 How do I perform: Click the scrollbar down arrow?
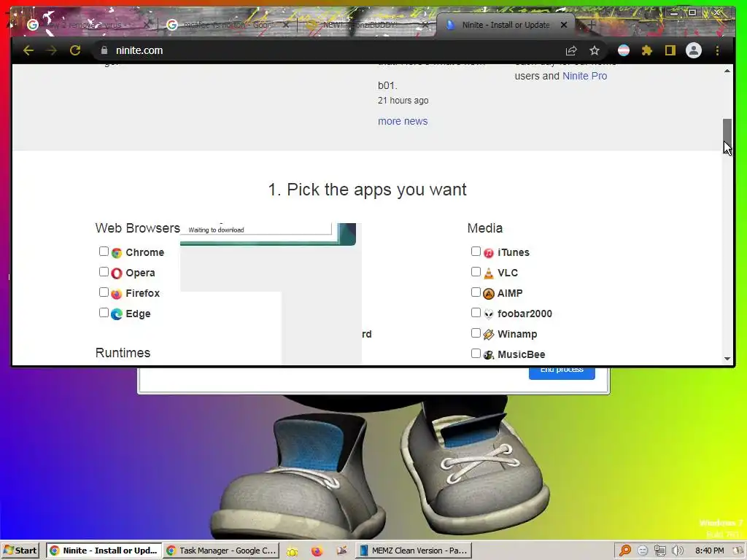point(727,359)
